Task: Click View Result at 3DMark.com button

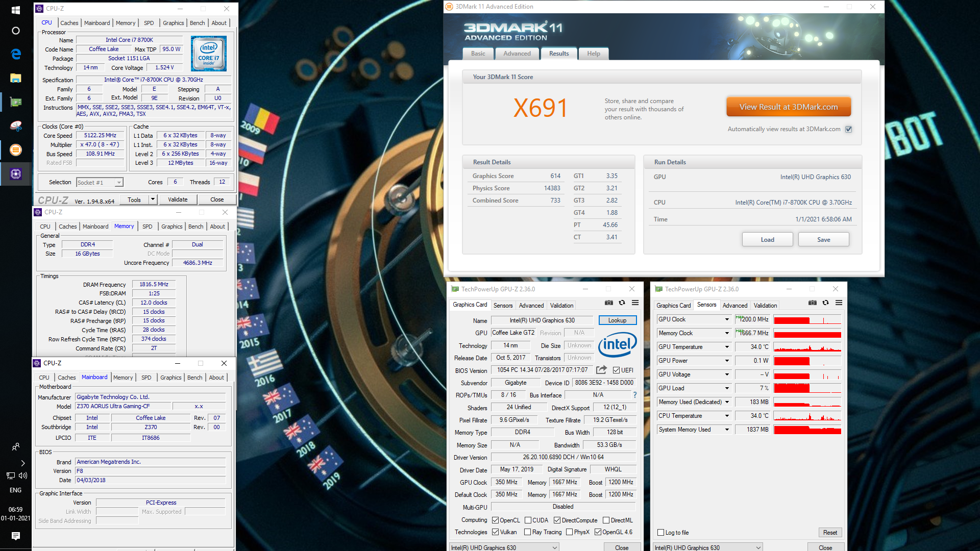Action: pos(789,107)
